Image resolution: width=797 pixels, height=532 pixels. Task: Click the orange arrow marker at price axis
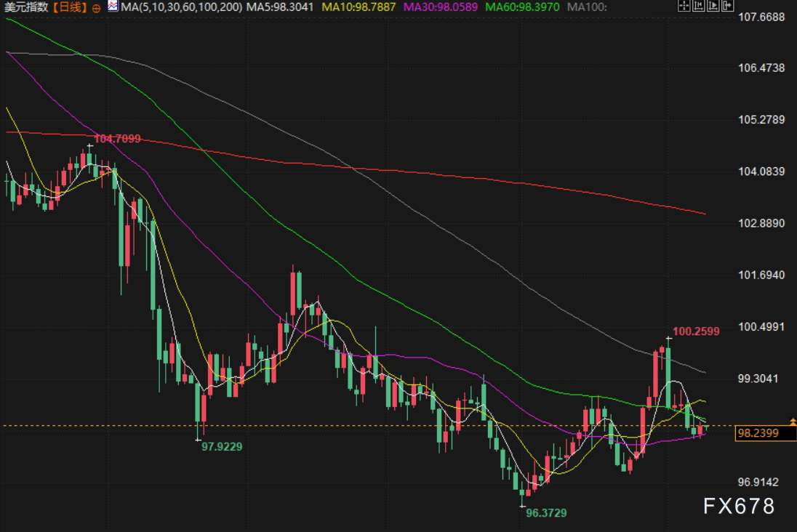793,422
